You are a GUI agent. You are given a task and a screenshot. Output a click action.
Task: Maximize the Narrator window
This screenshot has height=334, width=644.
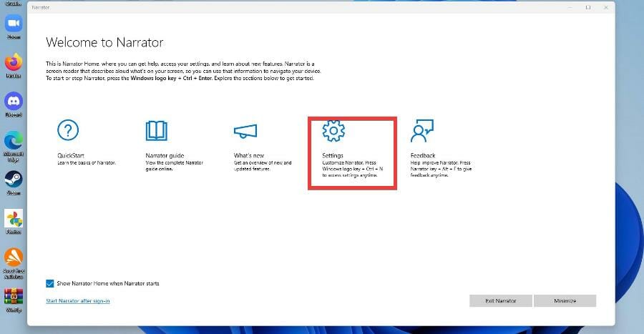click(587, 7)
